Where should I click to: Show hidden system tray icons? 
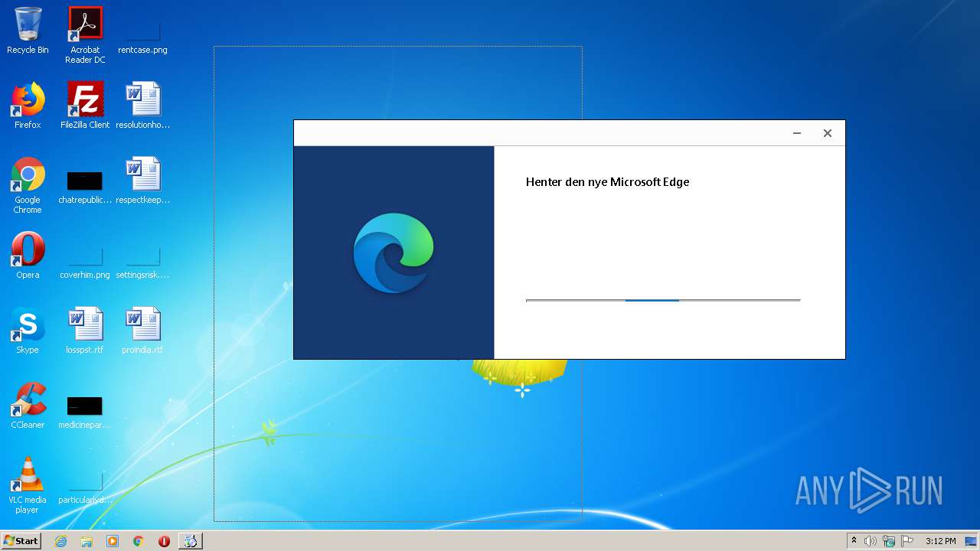pyautogui.click(x=854, y=541)
